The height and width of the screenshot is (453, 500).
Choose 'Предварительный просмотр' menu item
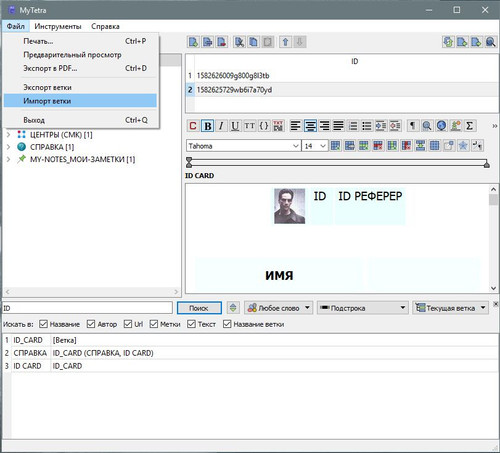click(x=80, y=55)
